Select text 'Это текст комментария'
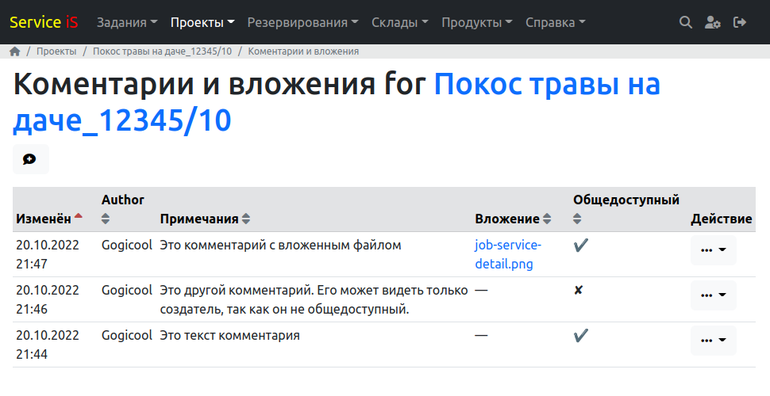The image size is (770, 396). pos(230,335)
